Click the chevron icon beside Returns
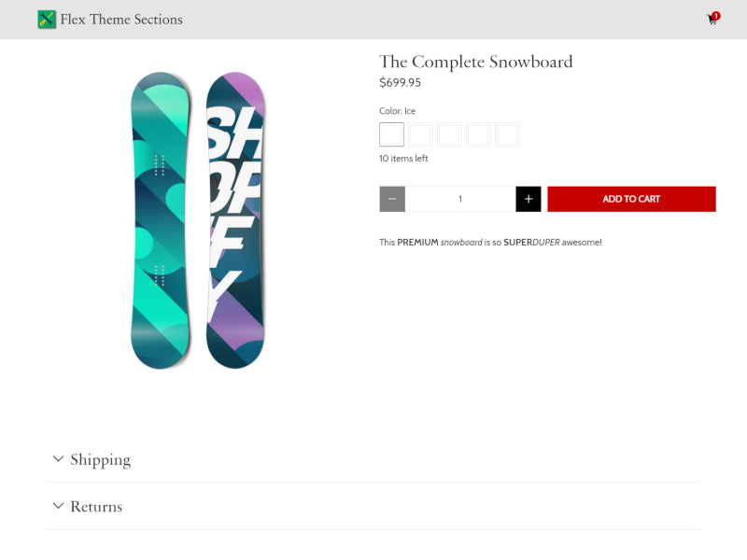The width and height of the screenshot is (747, 560). coord(58,506)
